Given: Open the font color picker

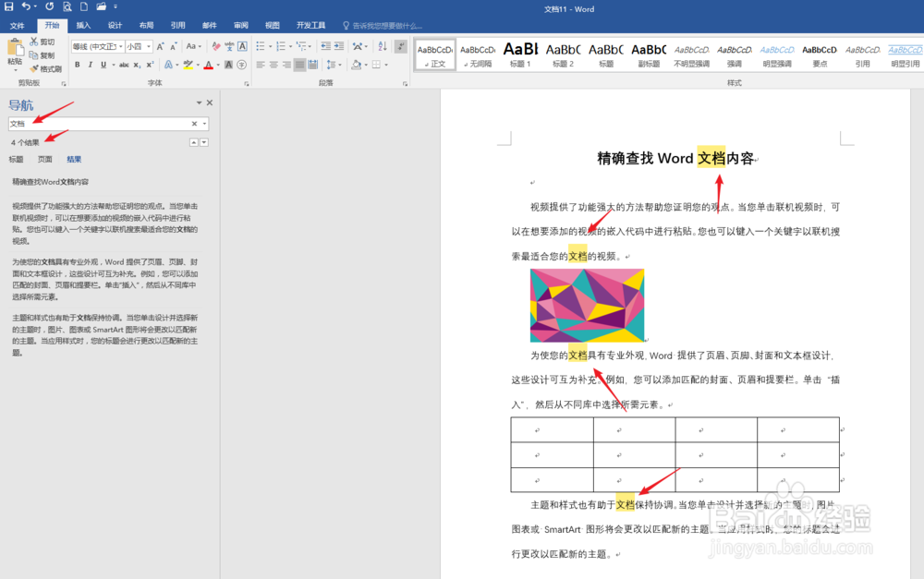Looking at the screenshot, I should [219, 65].
